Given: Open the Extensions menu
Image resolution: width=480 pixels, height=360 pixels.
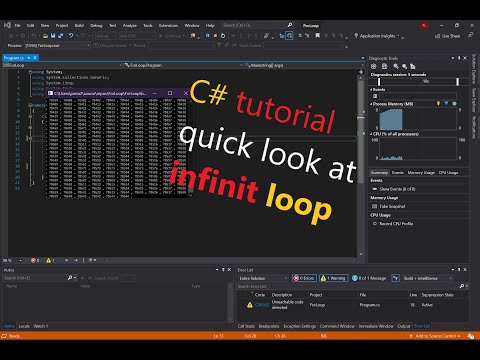Looking at the screenshot, I should pos(168,25).
